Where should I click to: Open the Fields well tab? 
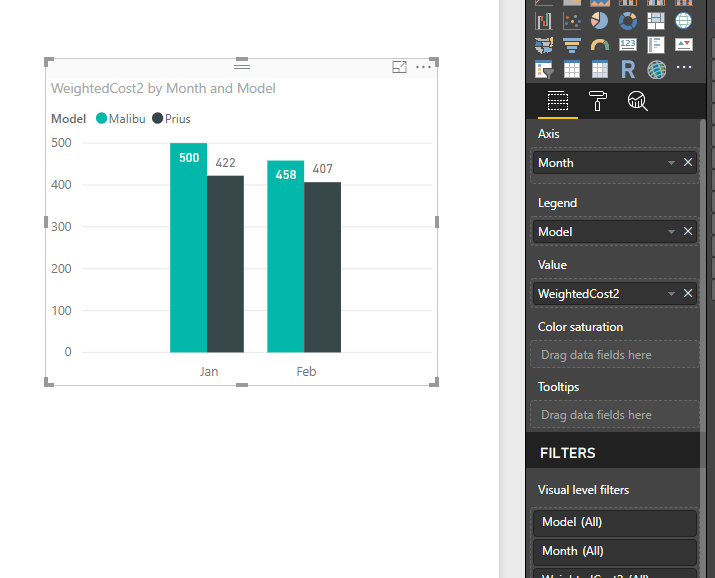[x=558, y=101]
